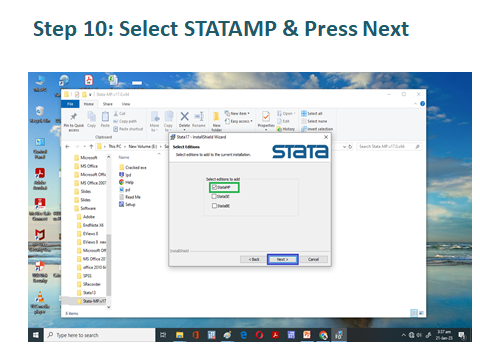Select the Adobe folder in tree
Screen dimensions: 480x360
click(86, 217)
